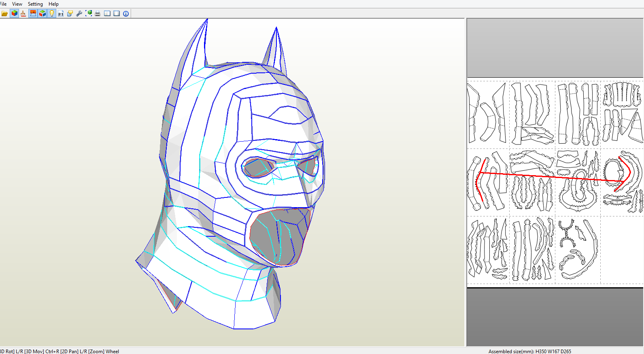
Task: Toggle the light bulb lighting icon
Action: [52, 13]
